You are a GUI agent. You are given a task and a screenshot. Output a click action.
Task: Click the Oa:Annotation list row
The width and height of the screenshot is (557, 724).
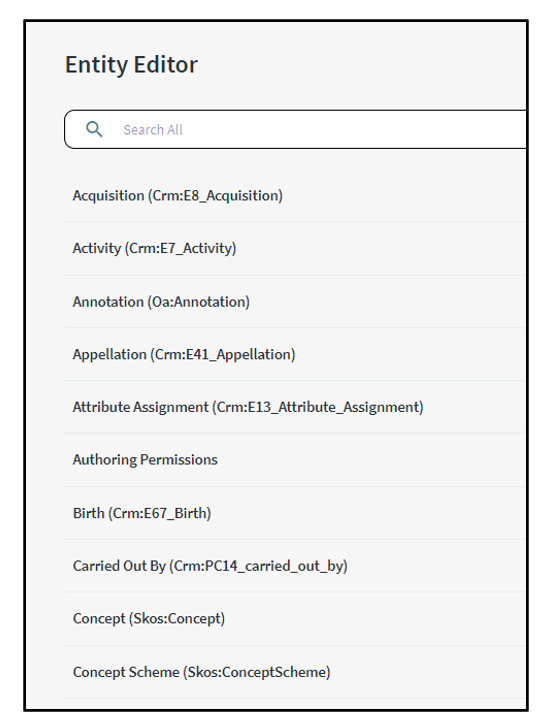296,302
